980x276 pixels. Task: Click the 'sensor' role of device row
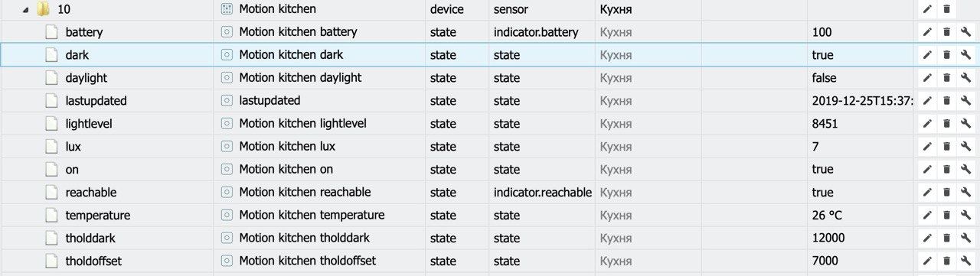[x=511, y=9]
